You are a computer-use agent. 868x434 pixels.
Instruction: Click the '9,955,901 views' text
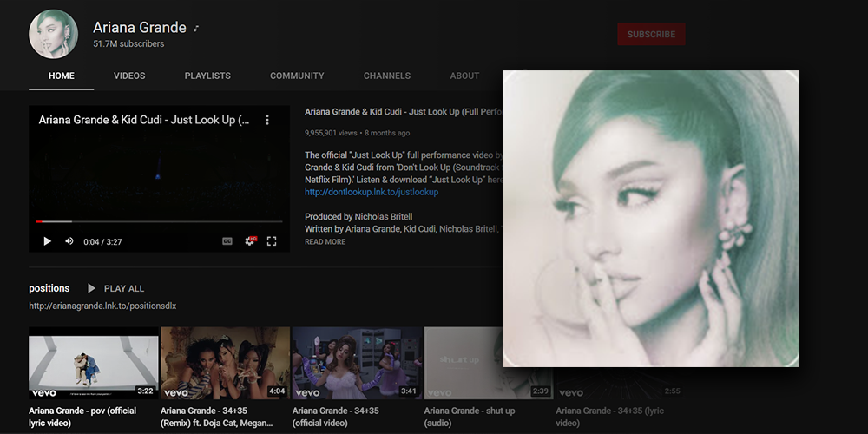coord(331,133)
